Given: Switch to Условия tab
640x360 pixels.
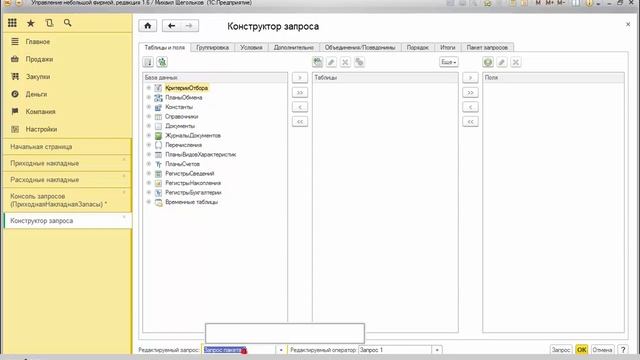Looking at the screenshot, I should tap(251, 47).
